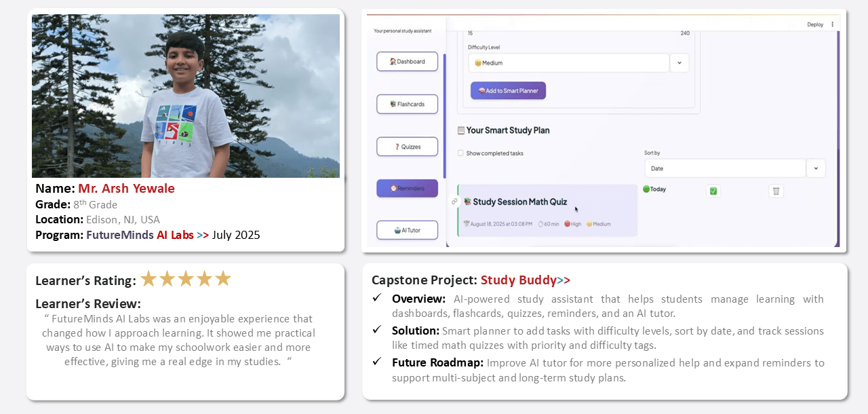Open the Quizzes section in the sidebar
Viewport: 868px width, 414px height.
(407, 147)
